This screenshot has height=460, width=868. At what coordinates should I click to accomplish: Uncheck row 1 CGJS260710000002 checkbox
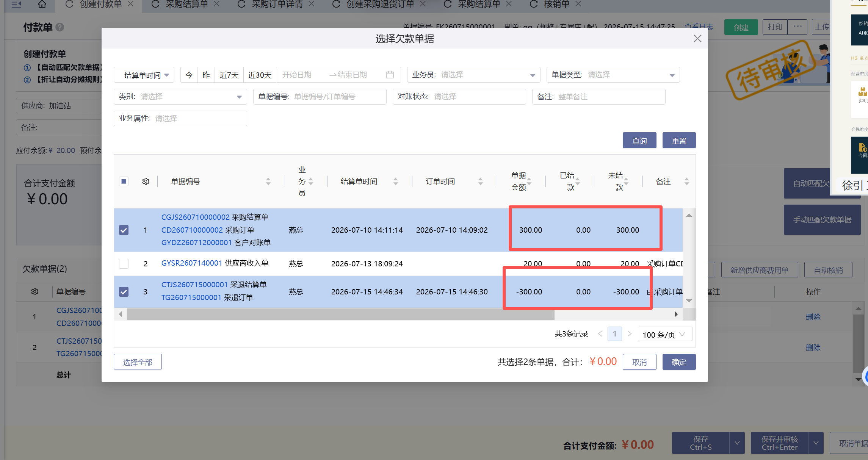point(124,230)
